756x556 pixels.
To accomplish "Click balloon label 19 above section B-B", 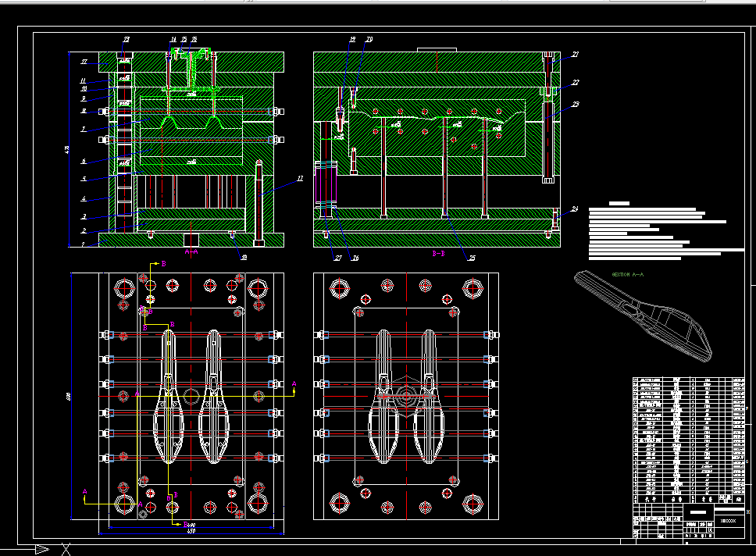I will coord(352,40).
